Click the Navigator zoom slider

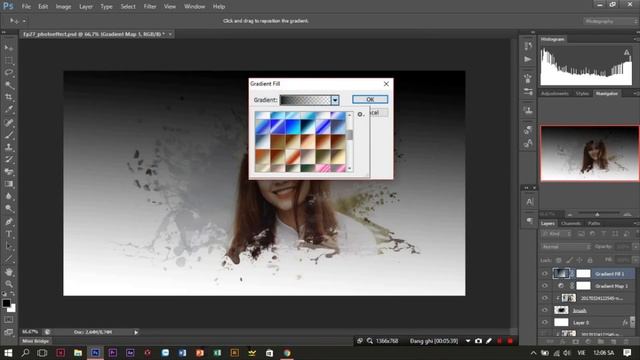click(598, 214)
